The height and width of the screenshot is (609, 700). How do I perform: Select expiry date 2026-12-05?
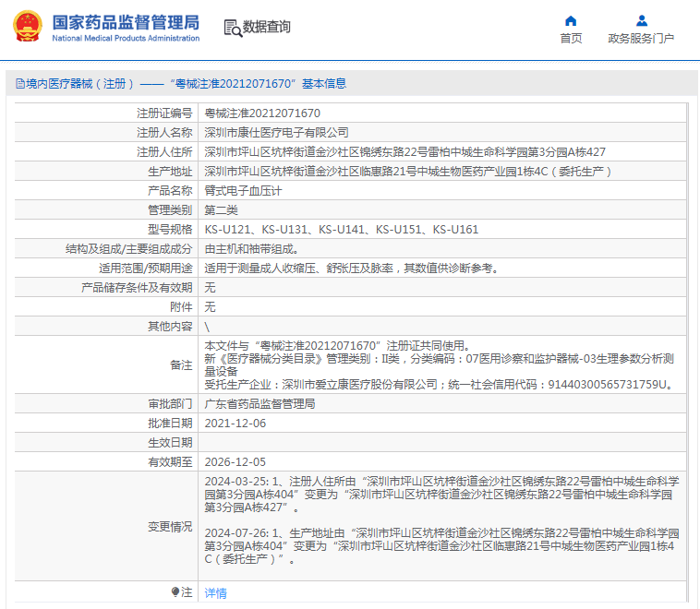coord(235,462)
